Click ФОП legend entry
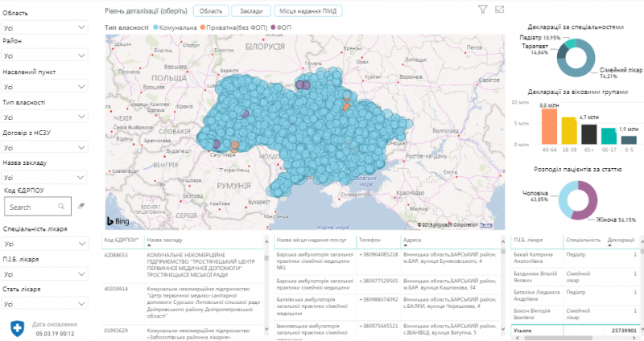The width and height of the screenshot is (644, 341). click(281, 27)
